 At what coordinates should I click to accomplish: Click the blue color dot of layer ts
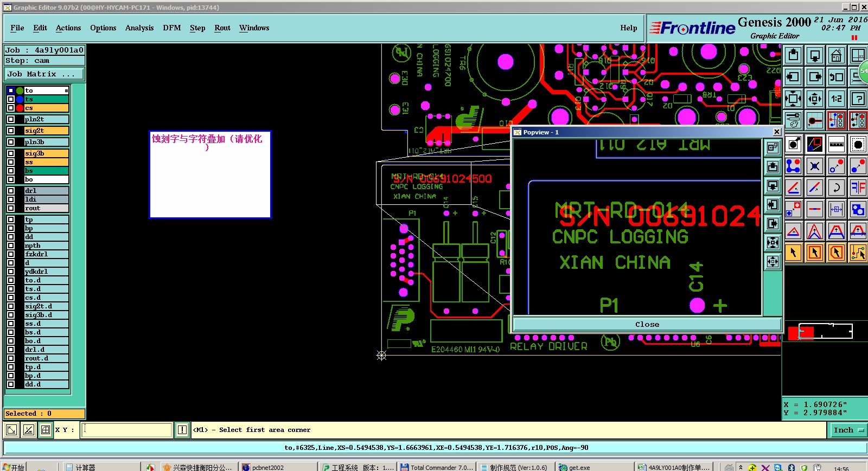(x=20, y=99)
